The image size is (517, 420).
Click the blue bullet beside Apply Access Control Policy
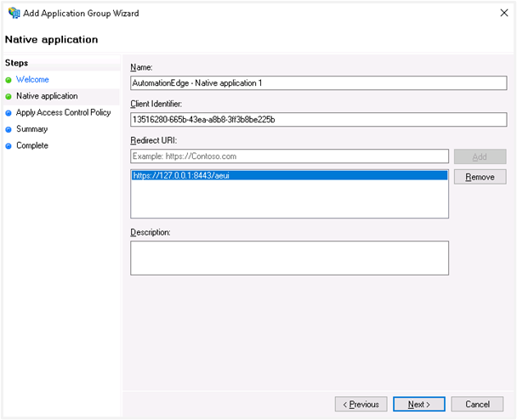point(9,112)
